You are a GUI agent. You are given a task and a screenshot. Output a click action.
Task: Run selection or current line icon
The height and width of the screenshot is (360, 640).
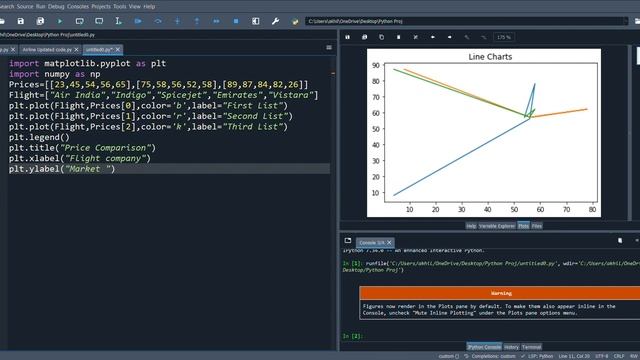pos(118,21)
